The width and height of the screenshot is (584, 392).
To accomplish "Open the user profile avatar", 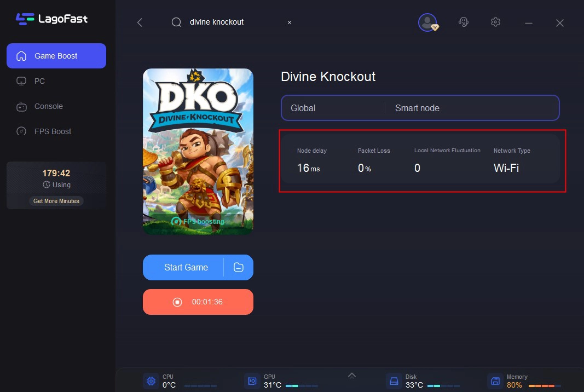I will (427, 22).
